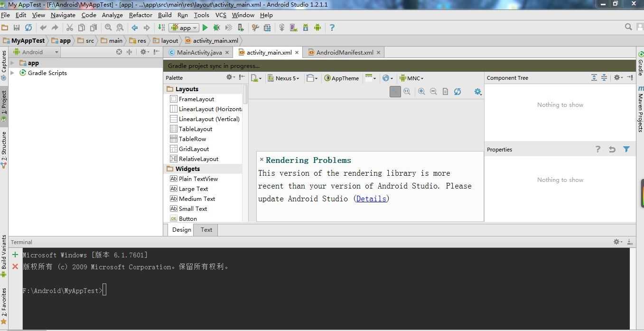Launch the Android Device Monitor icon

(x=317, y=28)
